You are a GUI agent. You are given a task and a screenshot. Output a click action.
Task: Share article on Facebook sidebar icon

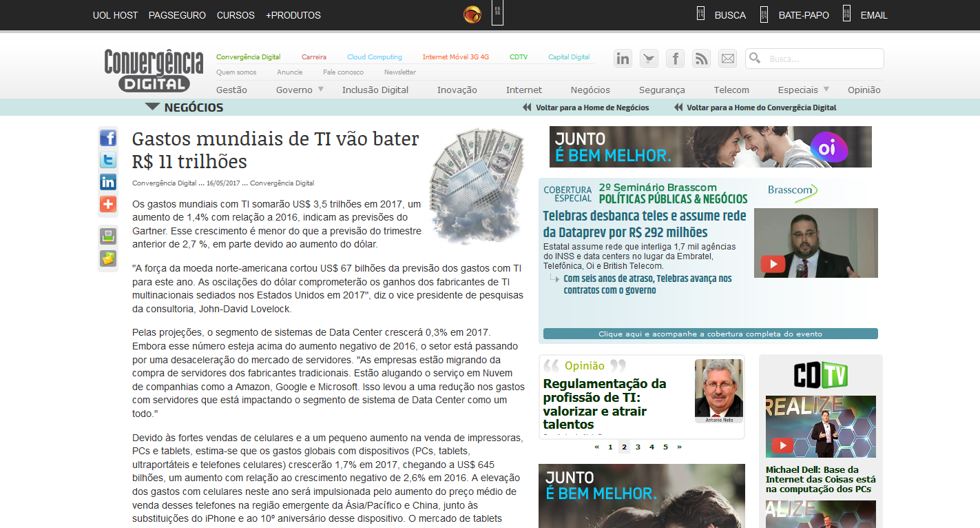(108, 138)
